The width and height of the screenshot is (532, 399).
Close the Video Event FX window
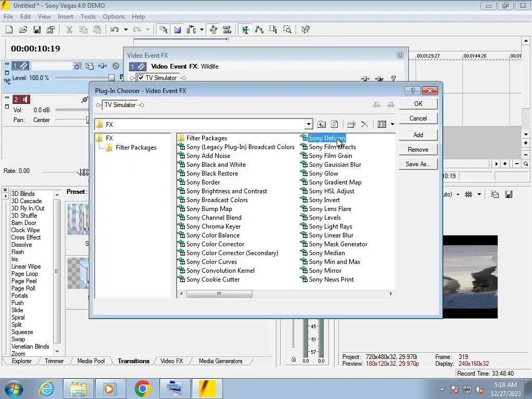(x=400, y=55)
